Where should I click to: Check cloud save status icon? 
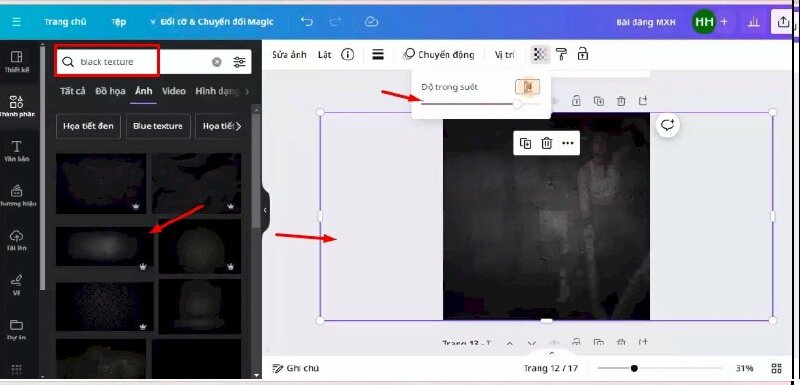tap(371, 21)
